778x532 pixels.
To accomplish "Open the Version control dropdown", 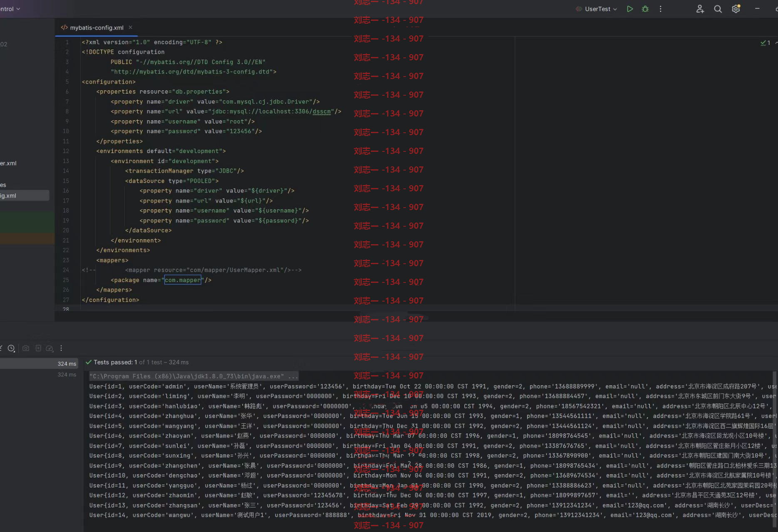I will (10, 9).
